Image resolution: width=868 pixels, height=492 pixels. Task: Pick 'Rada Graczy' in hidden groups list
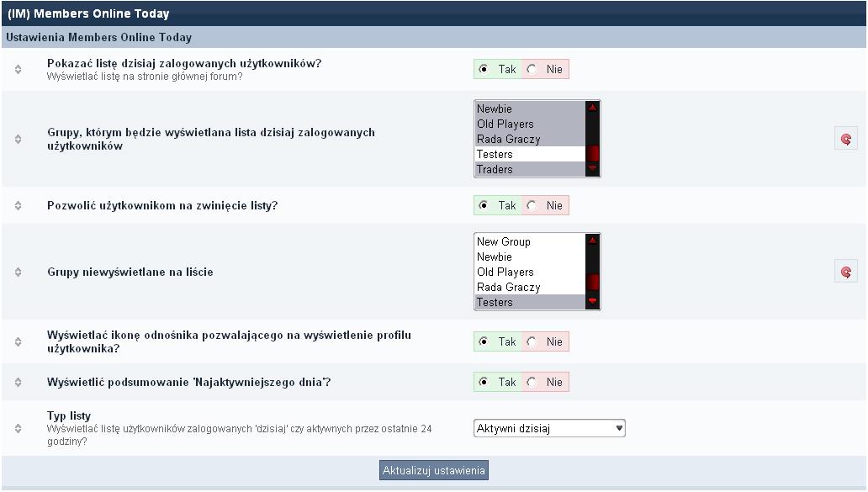click(x=529, y=288)
